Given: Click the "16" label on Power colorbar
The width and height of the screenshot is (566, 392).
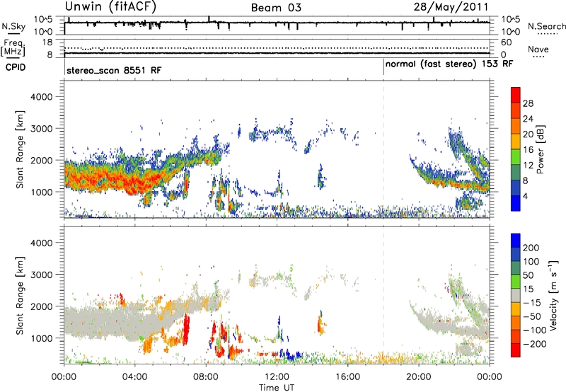Looking at the screenshot, I should pos(528,150).
